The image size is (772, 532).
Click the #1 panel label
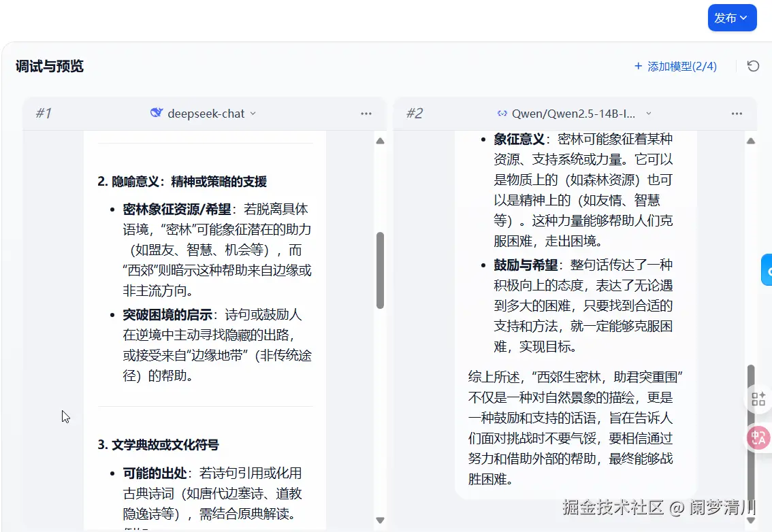point(44,113)
